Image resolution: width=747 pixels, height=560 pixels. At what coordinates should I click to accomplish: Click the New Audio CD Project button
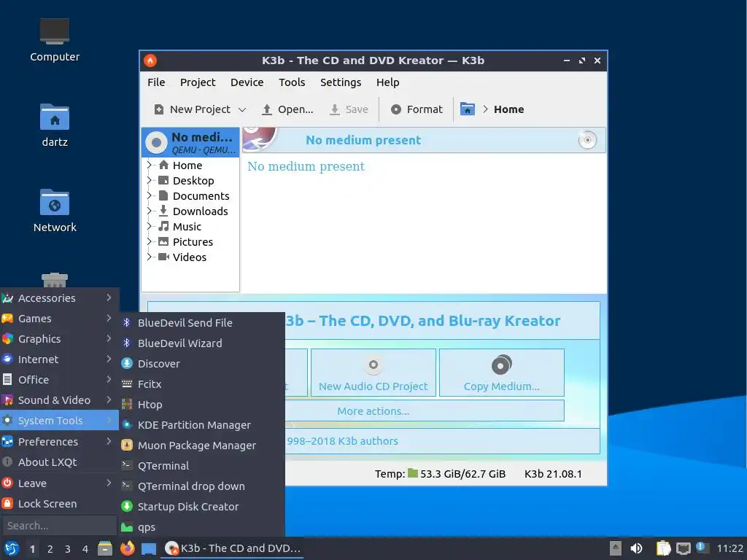pos(373,373)
